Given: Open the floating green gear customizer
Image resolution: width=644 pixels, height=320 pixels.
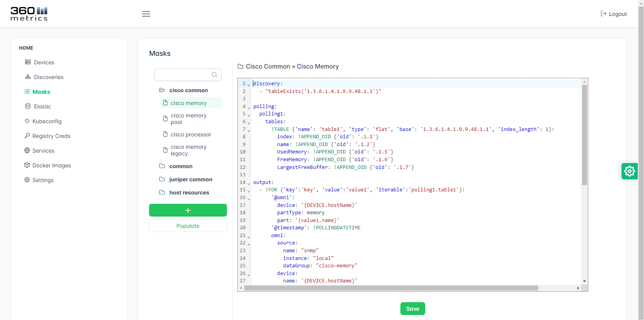Looking at the screenshot, I should [630, 171].
